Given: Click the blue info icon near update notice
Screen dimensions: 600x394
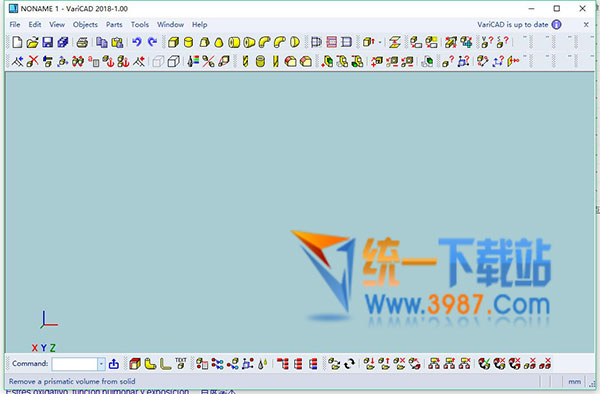Looking at the screenshot, I should pyautogui.click(x=556, y=24).
